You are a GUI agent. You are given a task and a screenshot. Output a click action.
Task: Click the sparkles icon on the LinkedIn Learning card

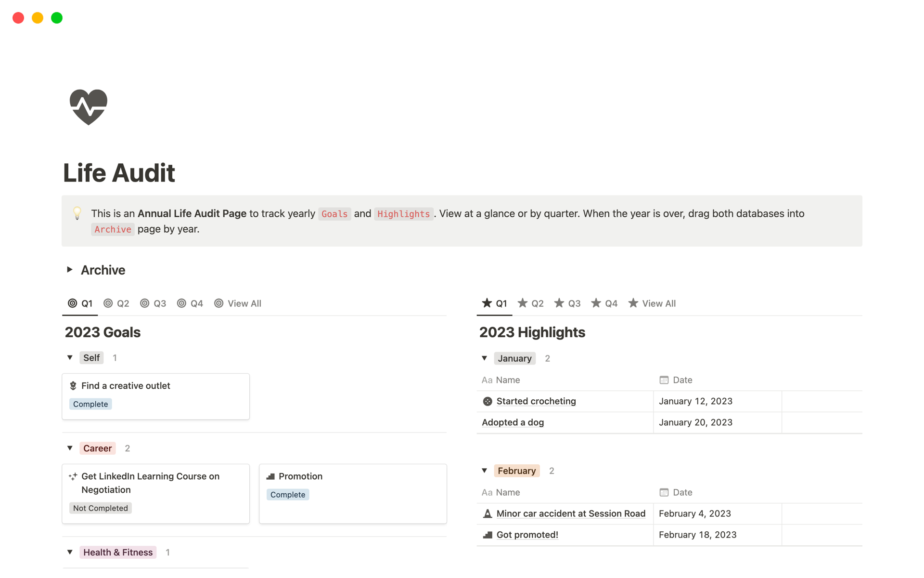[73, 476]
